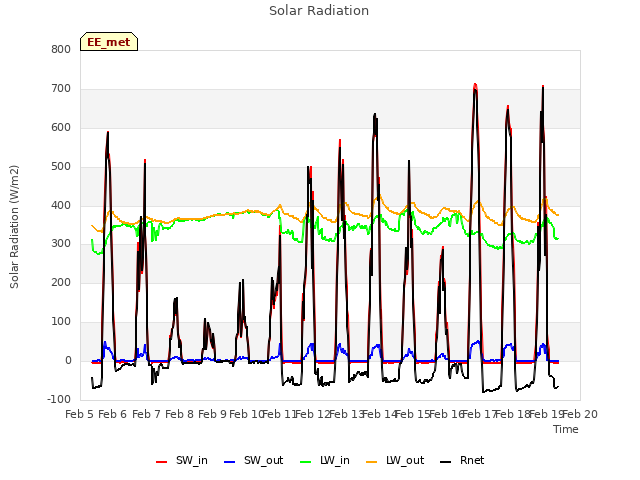
Task: Click the 600 y-axis tick label
Action: pyautogui.click(x=61, y=128)
